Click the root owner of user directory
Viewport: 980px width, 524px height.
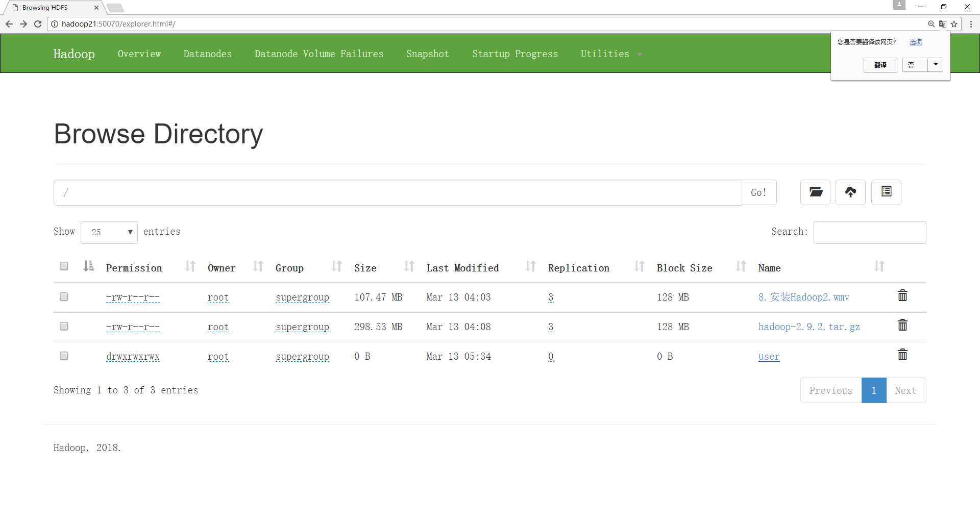click(x=218, y=357)
